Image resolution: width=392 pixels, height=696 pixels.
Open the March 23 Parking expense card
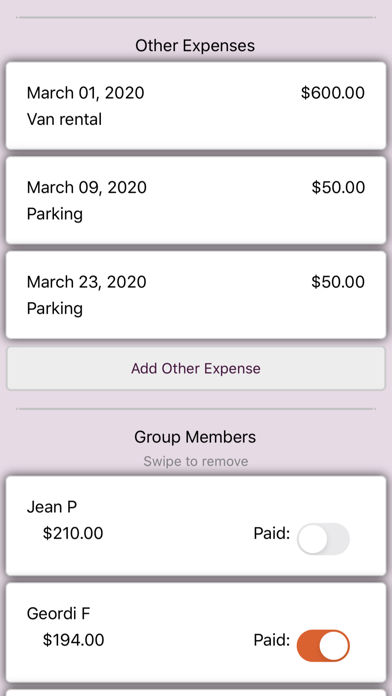click(196, 295)
